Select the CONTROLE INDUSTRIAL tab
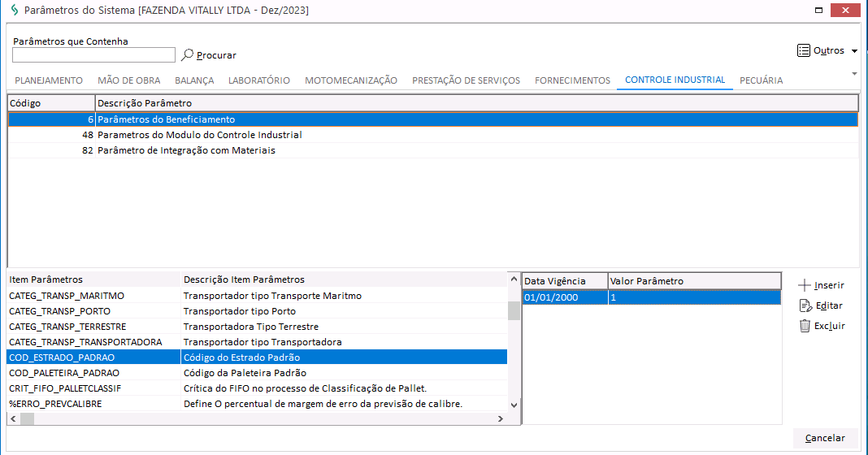Image resolution: width=868 pixels, height=455 pixels. point(675,80)
